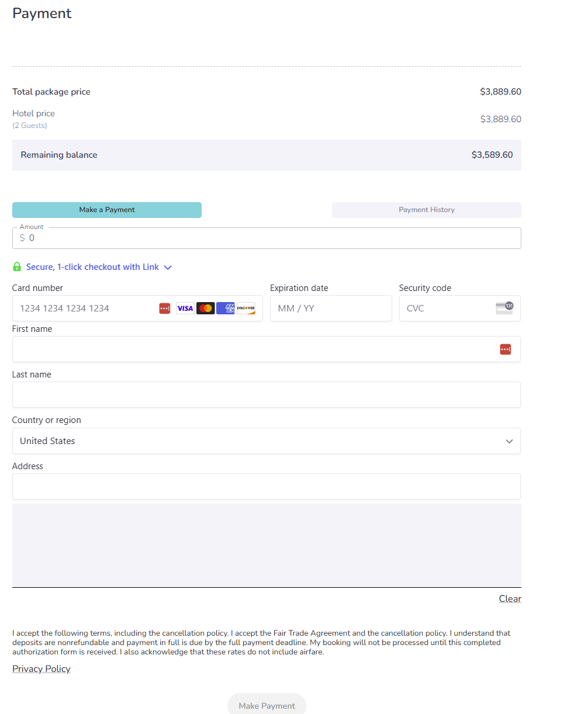Image resolution: width=588 pixels, height=714 pixels.
Task: Click the Discover card icon
Action: (x=246, y=308)
